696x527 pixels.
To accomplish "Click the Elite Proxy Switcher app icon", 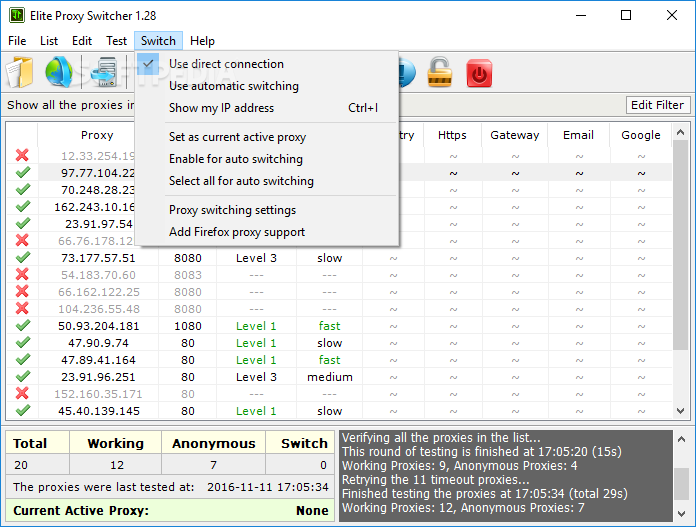I will [x=17, y=16].
